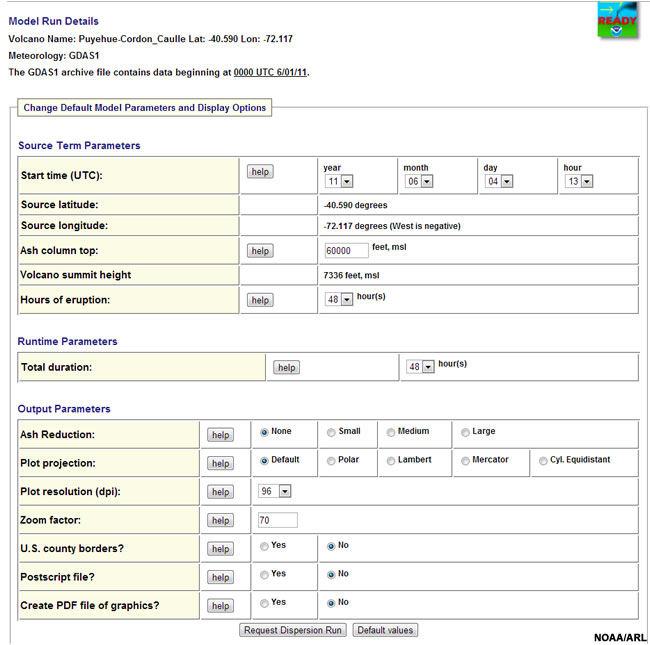Click the Zoom factor input field
The image size is (650, 645).
(278, 520)
